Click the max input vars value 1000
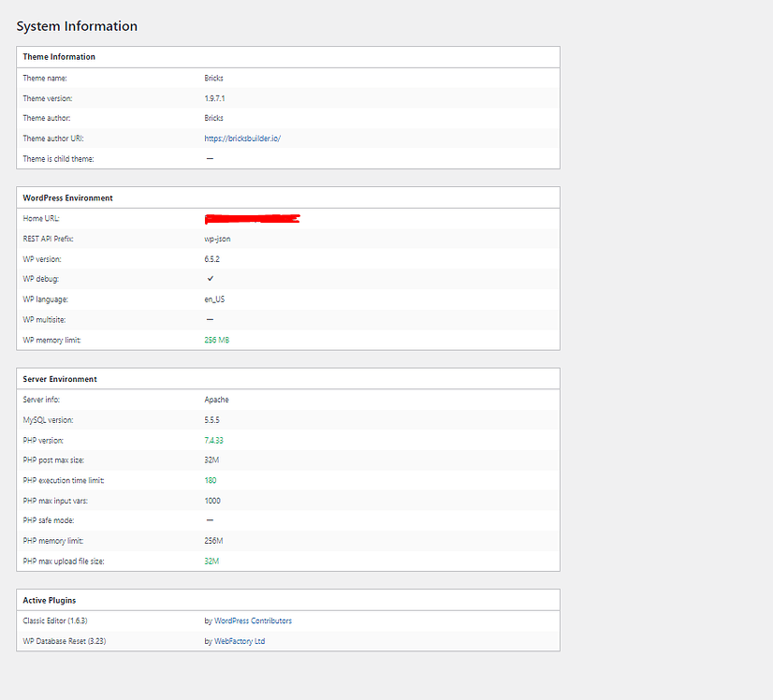 click(x=212, y=501)
